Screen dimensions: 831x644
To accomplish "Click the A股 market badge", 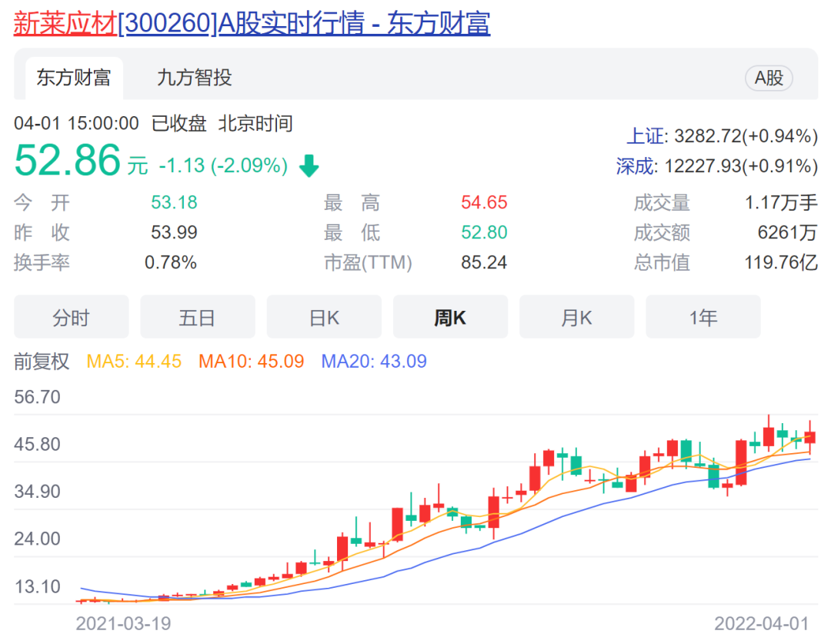I will 768,78.
